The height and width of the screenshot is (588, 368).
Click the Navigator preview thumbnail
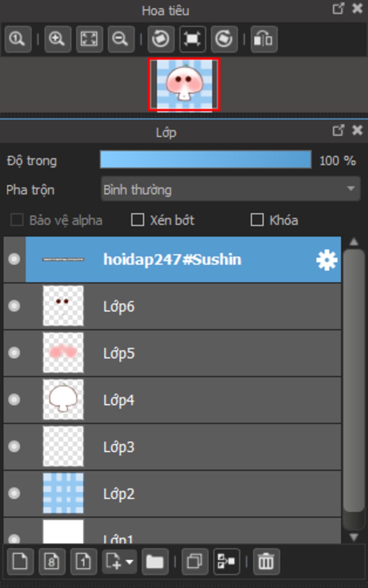click(184, 85)
